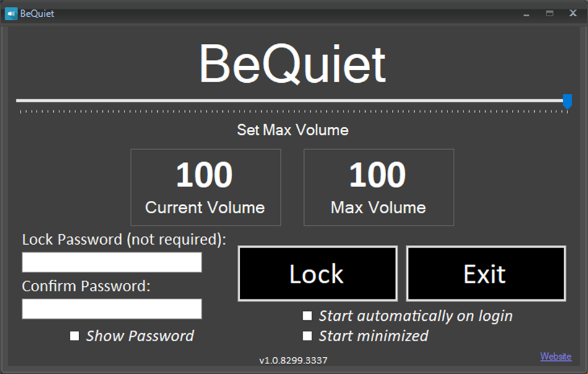Click the Set Max Volume label
This screenshot has width=588, height=374.
[293, 130]
